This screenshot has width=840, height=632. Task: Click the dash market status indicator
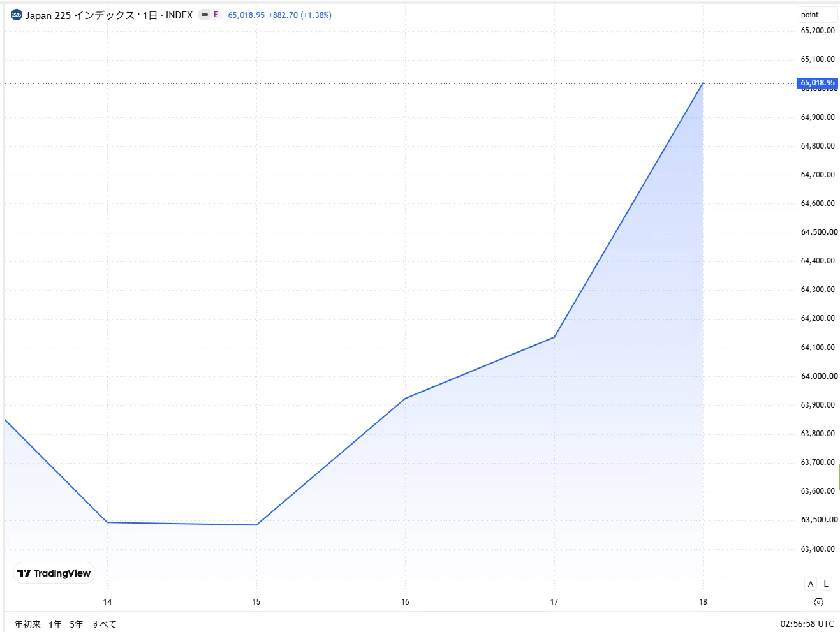pos(204,15)
